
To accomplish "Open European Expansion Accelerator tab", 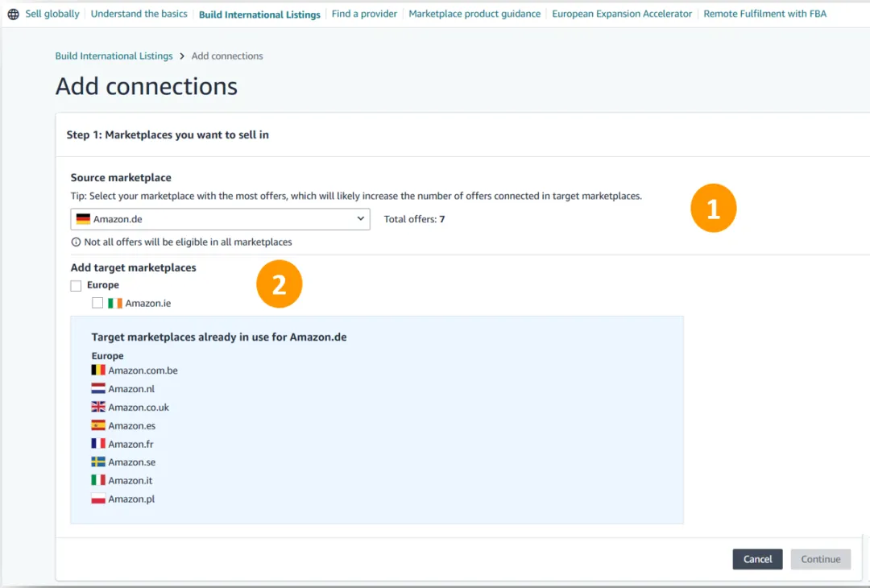I will [622, 14].
